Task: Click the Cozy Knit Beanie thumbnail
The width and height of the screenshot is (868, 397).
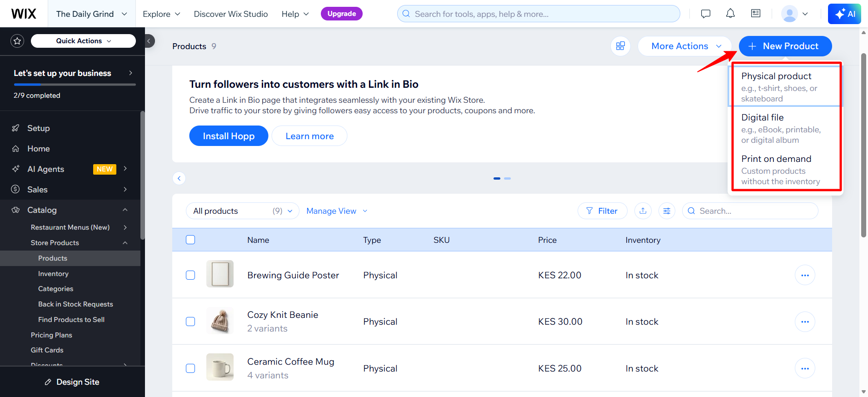Action: pyautogui.click(x=220, y=321)
